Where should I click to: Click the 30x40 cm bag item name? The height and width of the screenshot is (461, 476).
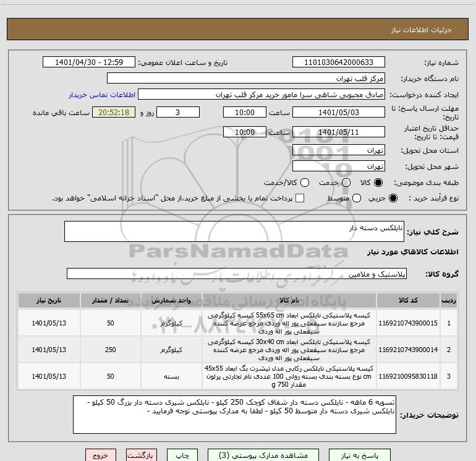click(289, 350)
